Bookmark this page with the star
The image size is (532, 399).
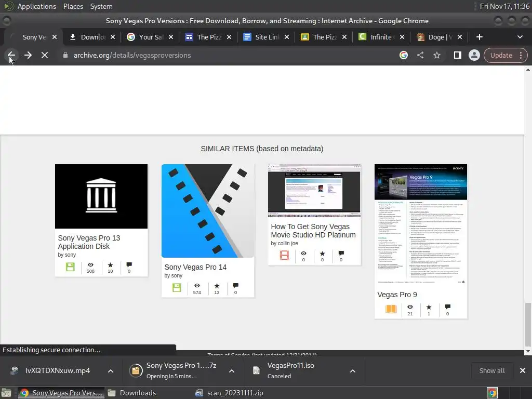pos(436,55)
